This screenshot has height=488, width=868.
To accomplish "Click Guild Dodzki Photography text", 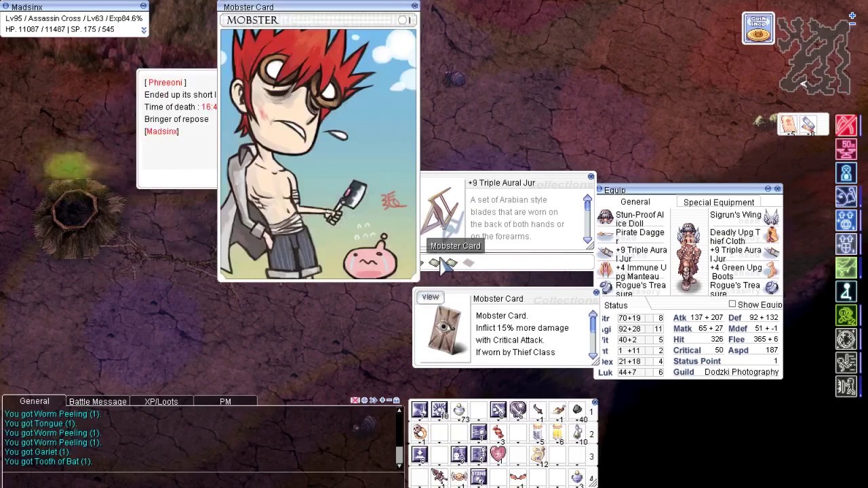I will click(x=742, y=372).
